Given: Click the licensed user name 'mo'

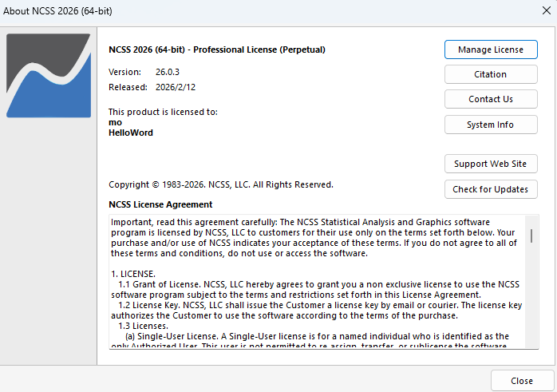Looking at the screenshot, I should [x=115, y=123].
